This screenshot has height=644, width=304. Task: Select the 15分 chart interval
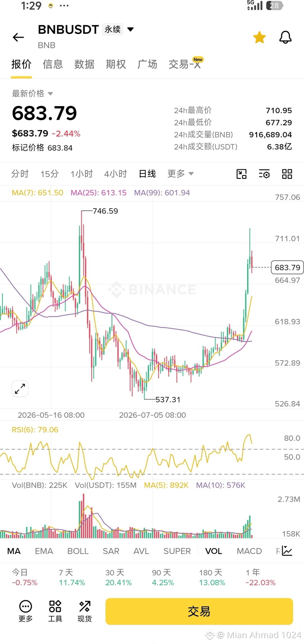(x=50, y=174)
